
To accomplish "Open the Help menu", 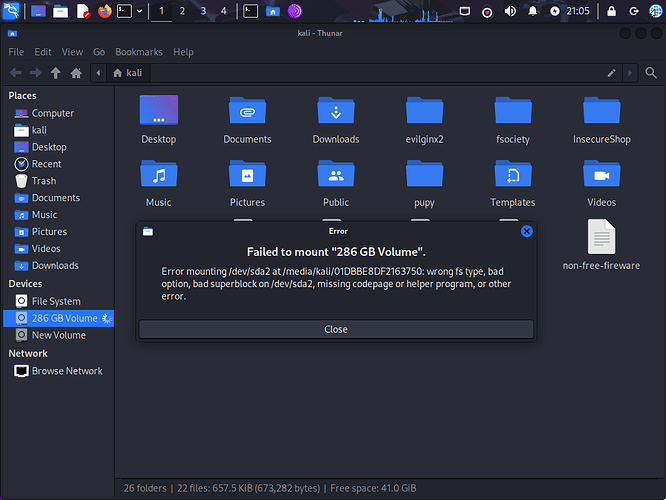I will pos(183,52).
